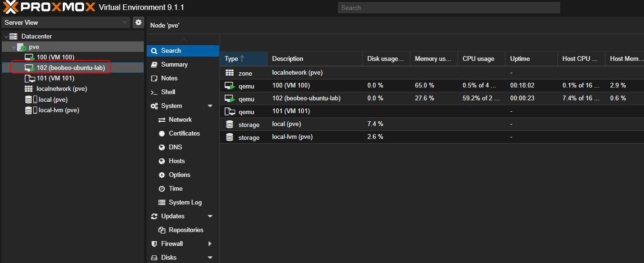
Task: Sort by the Type column header
Action: tap(243, 58)
